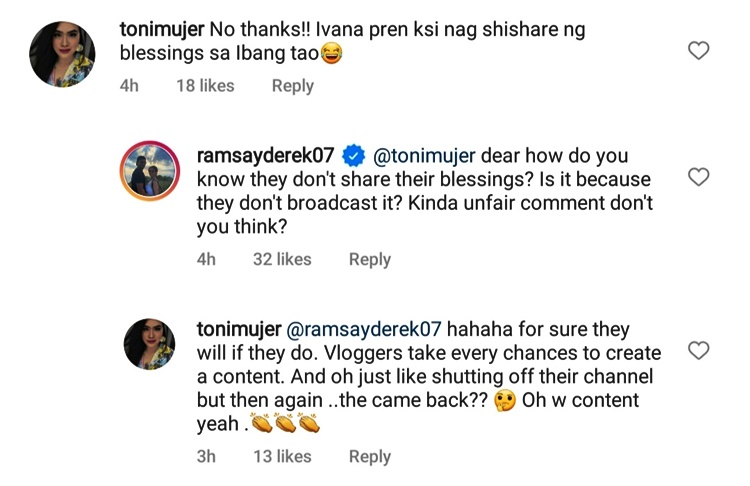Like tonimujer's "hahaha for sure" reply
The height and width of the screenshot is (486, 750).
[x=699, y=350]
